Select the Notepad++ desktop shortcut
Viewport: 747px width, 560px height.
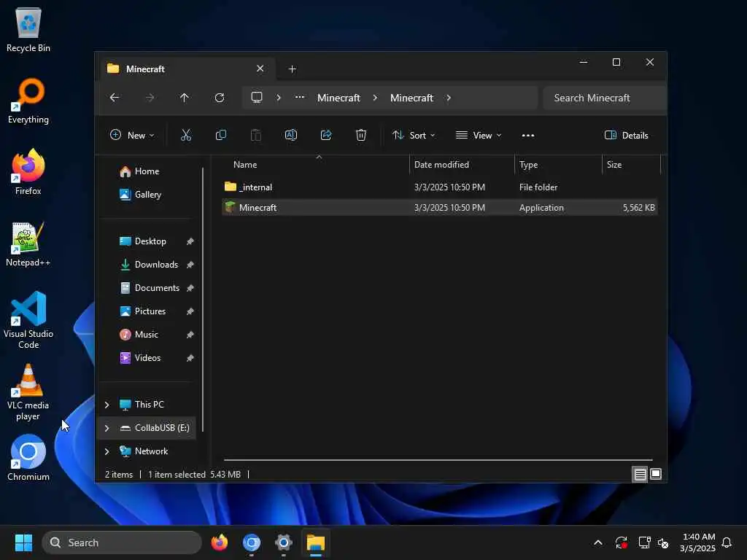pos(28,244)
